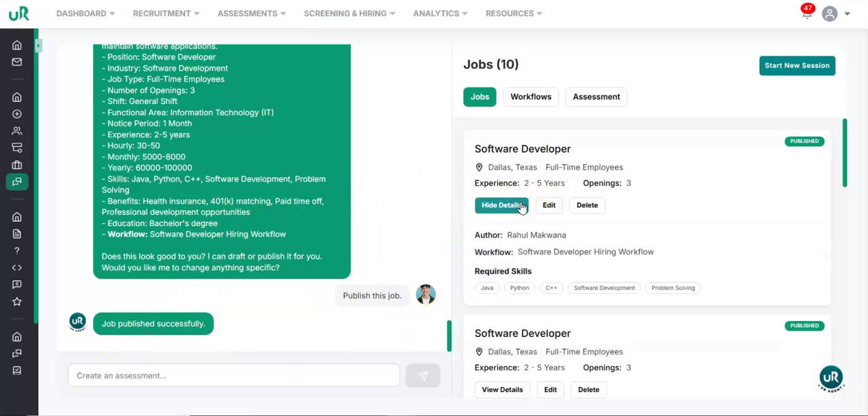
Task: Open the floating UR Agent chat icon
Action: [x=831, y=378]
